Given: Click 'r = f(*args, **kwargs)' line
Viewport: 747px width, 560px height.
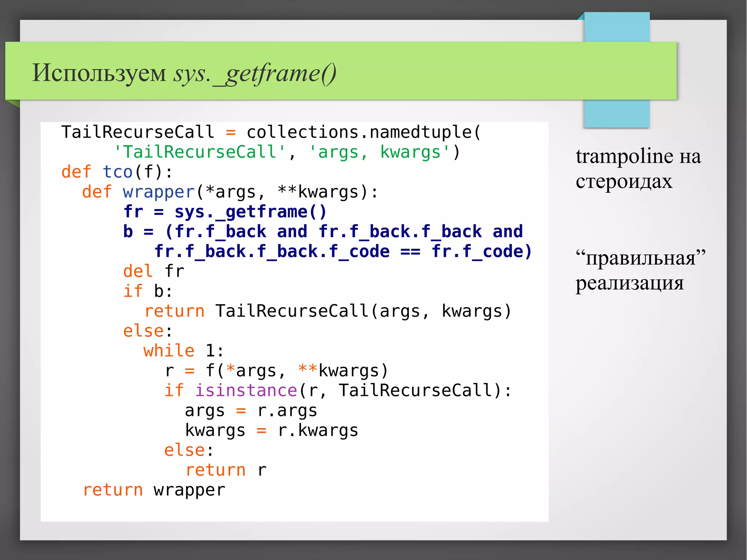Looking at the screenshot, I should point(276,371).
